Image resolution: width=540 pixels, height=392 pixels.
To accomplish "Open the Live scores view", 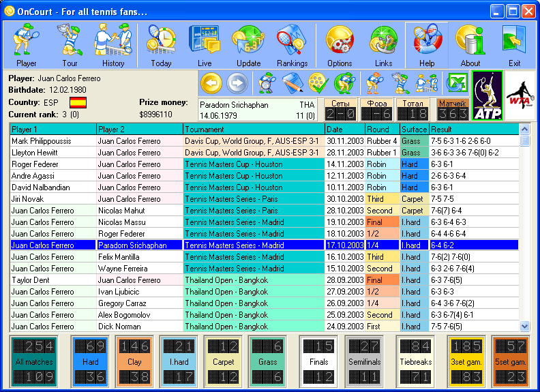I will (205, 45).
